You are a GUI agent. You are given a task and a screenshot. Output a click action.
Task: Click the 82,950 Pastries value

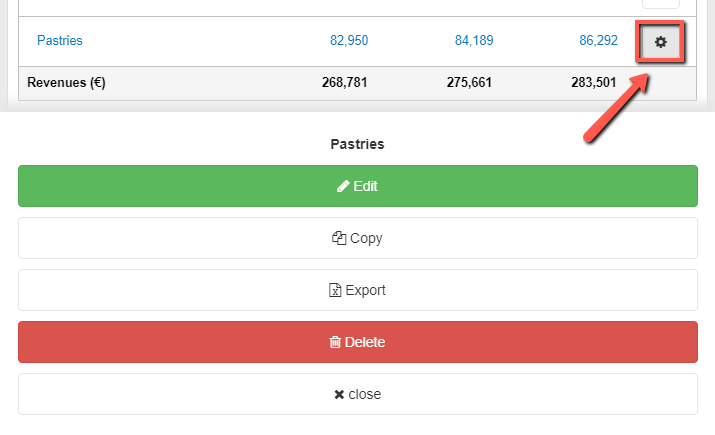point(349,41)
